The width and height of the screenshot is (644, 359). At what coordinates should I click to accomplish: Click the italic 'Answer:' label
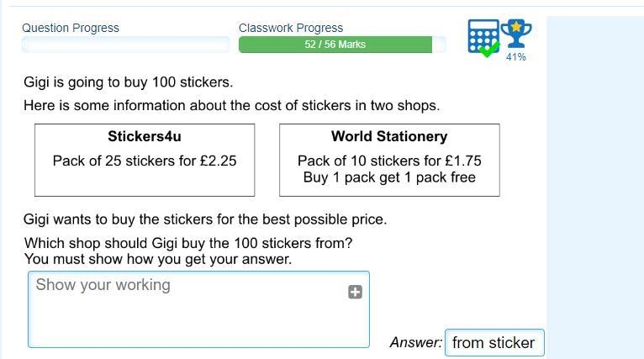click(415, 342)
